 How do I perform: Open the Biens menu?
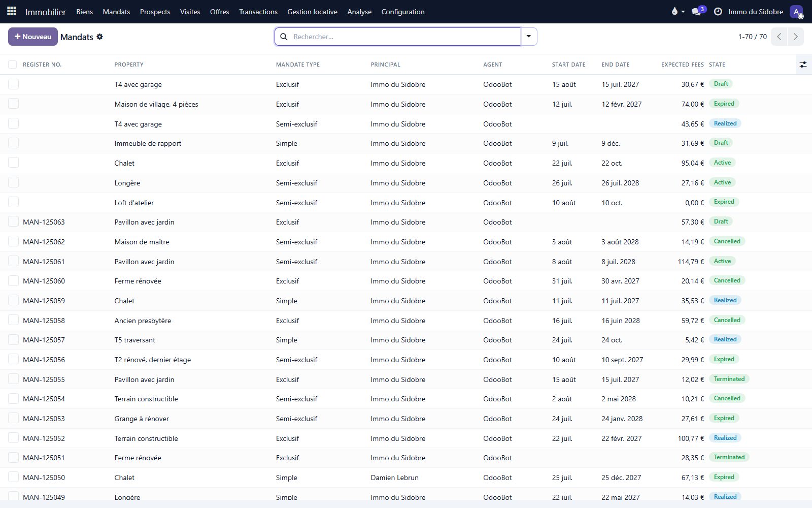tap(84, 12)
